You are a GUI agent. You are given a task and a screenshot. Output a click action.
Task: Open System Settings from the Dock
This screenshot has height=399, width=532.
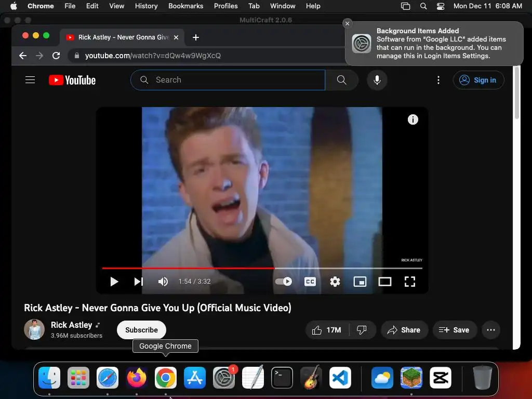pos(224,377)
